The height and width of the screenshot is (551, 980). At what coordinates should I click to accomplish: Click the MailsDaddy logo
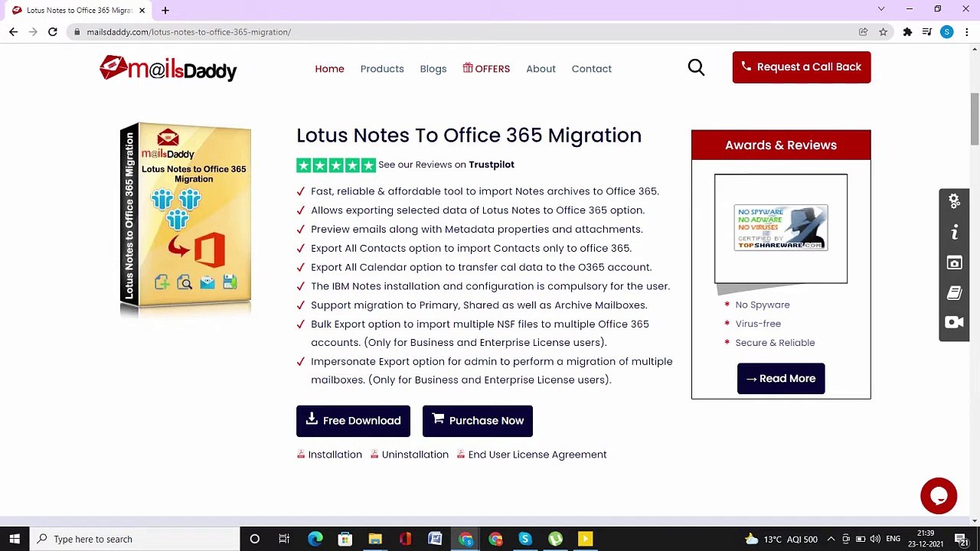coord(168,68)
